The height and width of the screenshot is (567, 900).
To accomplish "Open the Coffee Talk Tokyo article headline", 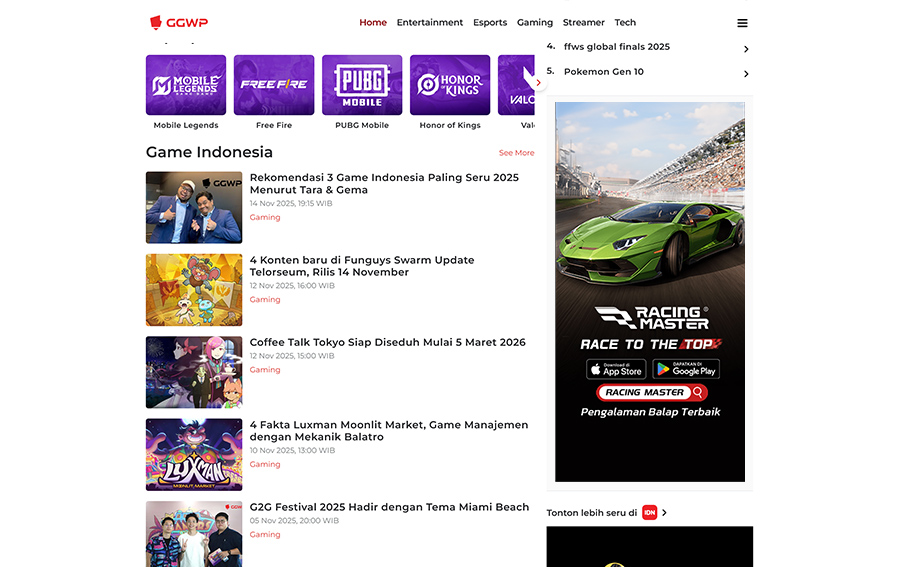I will 387,342.
